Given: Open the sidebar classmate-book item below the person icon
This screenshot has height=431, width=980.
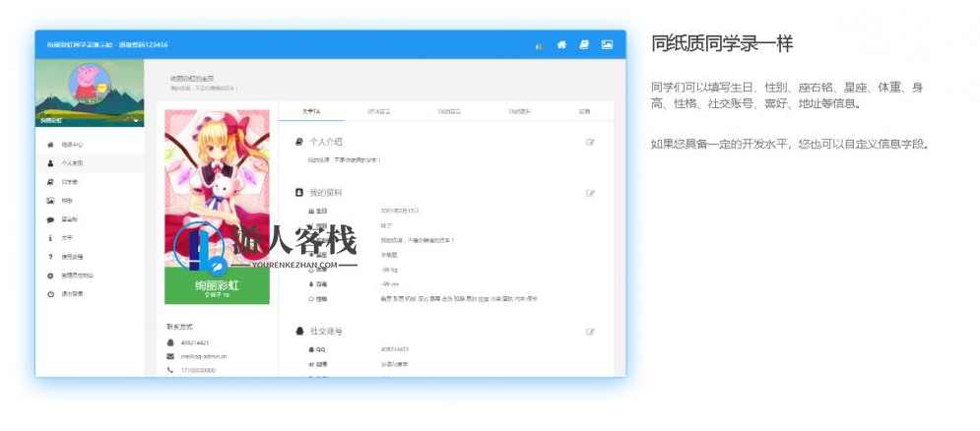Looking at the screenshot, I should click(90, 182).
